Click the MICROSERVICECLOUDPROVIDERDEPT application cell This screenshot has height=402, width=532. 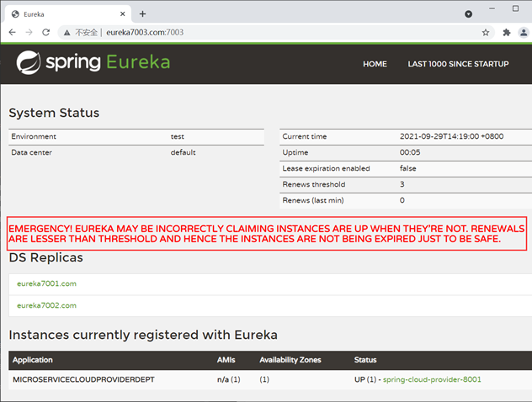tap(83, 379)
